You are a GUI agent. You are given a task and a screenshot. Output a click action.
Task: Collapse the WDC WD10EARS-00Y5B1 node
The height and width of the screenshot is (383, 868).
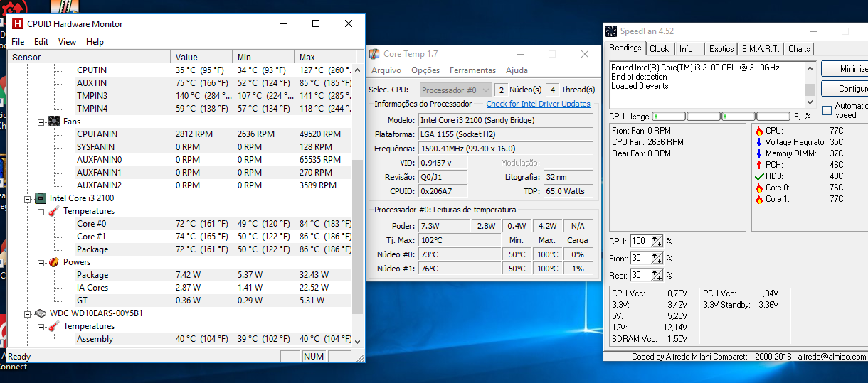(28, 313)
